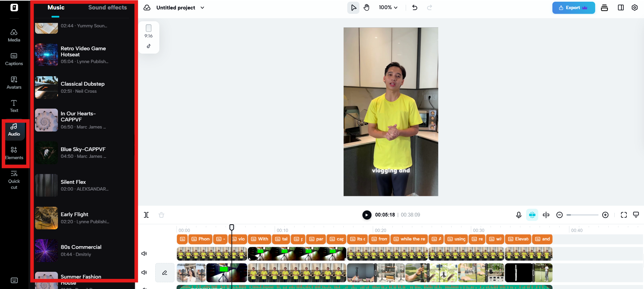Open keyboard shortcuts icon in sidebar

14,280
